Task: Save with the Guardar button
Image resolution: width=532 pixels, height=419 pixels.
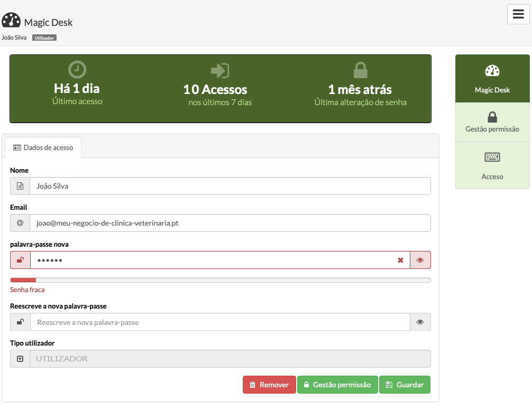Action: click(x=405, y=385)
